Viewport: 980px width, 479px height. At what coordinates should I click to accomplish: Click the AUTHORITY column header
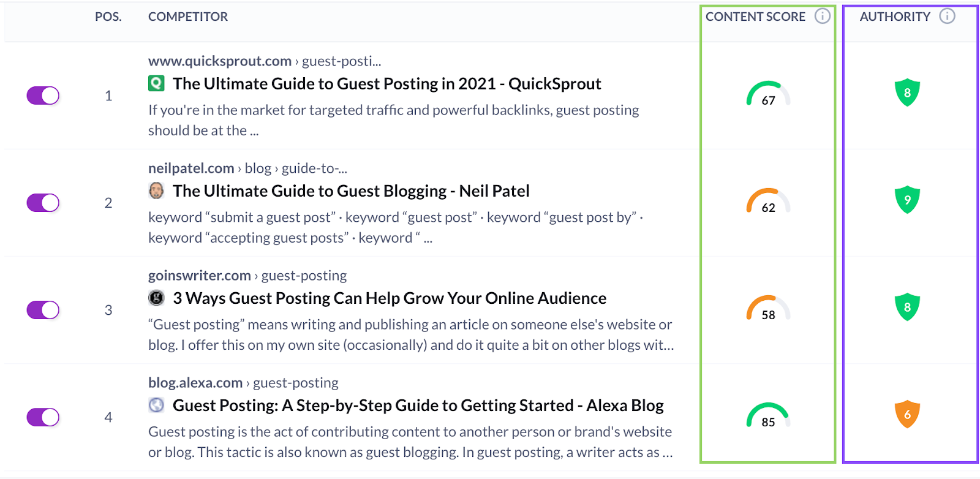895,17
